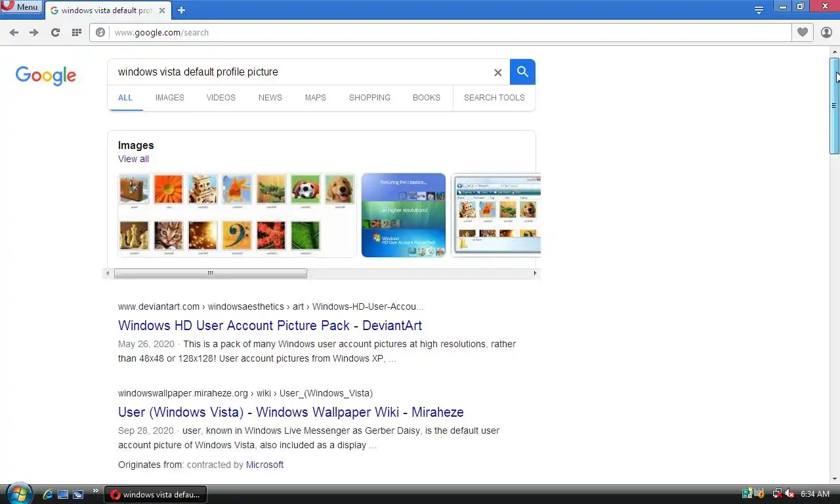Image resolution: width=840 pixels, height=504 pixels.
Task: Open a new tab with plus button
Action: point(181,10)
